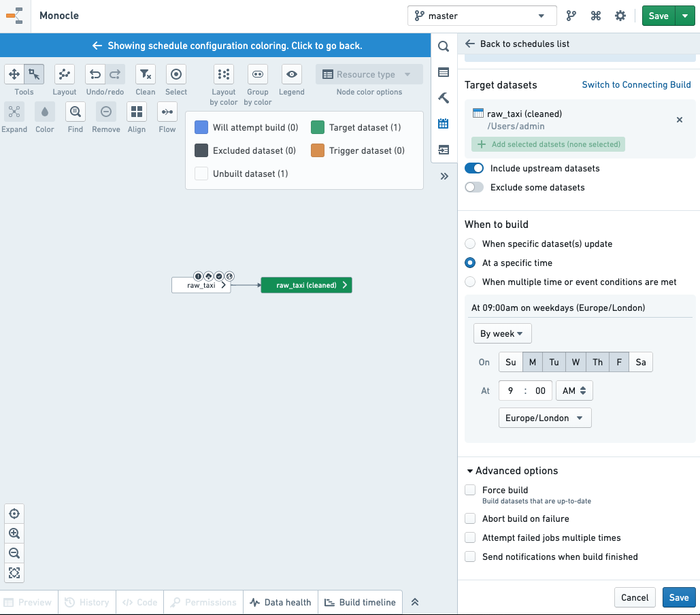700x615 pixels.
Task: Open the Align nodes tool
Action: [x=137, y=112]
